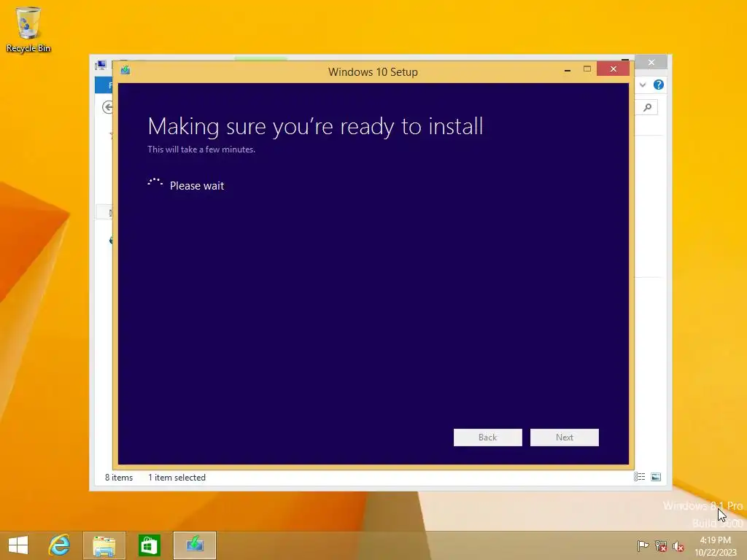Maximize the Windows 10 Setup window
This screenshot has width=747, height=560.
pos(587,69)
